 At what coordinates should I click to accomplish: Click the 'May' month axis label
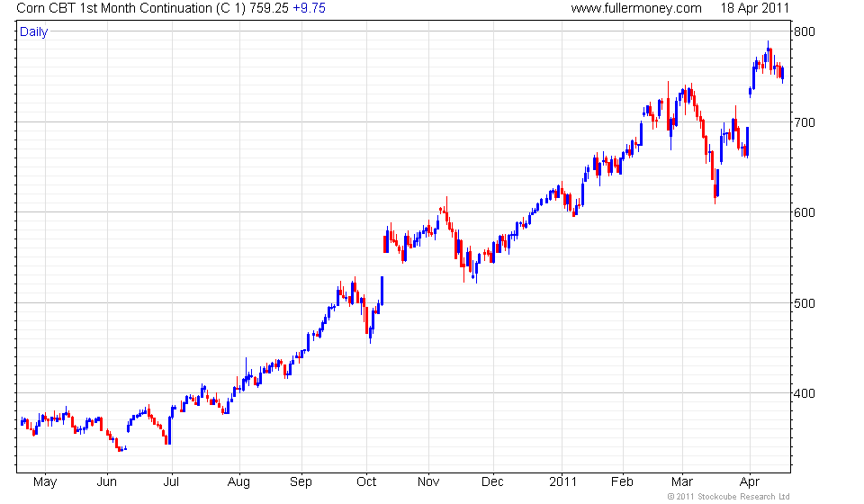[x=45, y=482]
